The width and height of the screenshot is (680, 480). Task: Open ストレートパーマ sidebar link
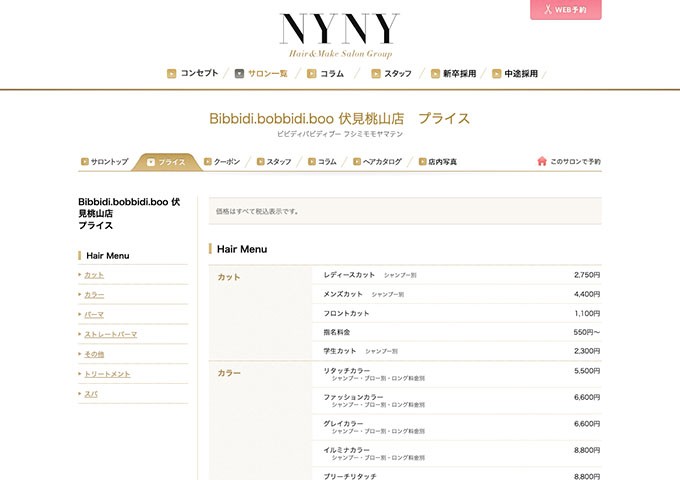pos(110,334)
